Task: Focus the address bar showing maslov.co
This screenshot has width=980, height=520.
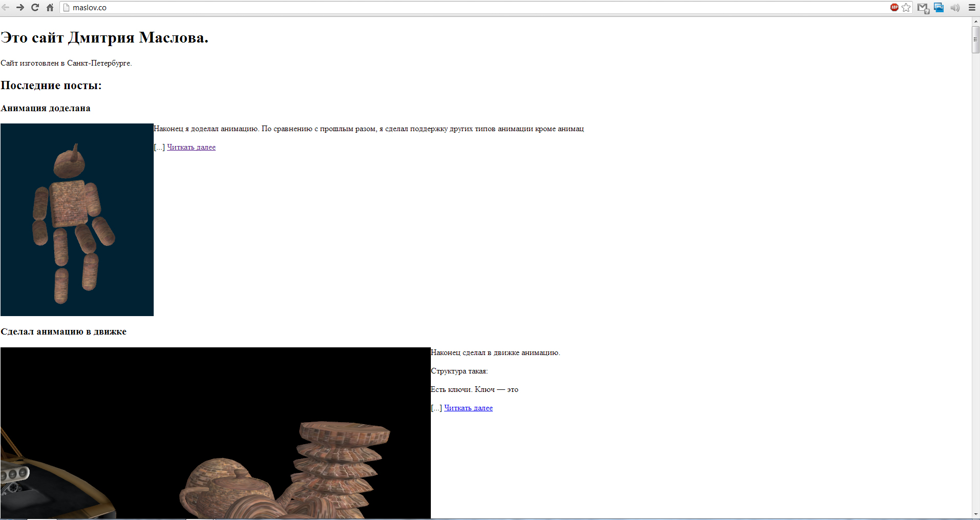Action: (461, 8)
